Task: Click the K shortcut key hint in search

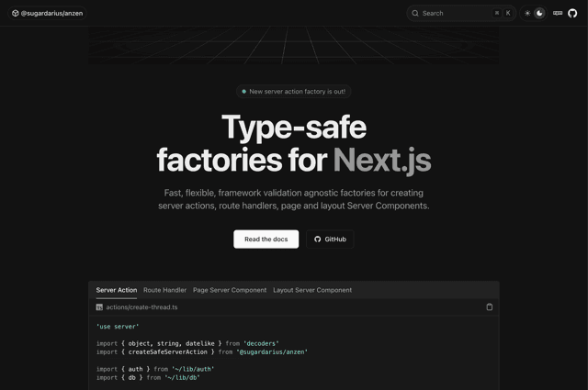Action: click(x=508, y=13)
